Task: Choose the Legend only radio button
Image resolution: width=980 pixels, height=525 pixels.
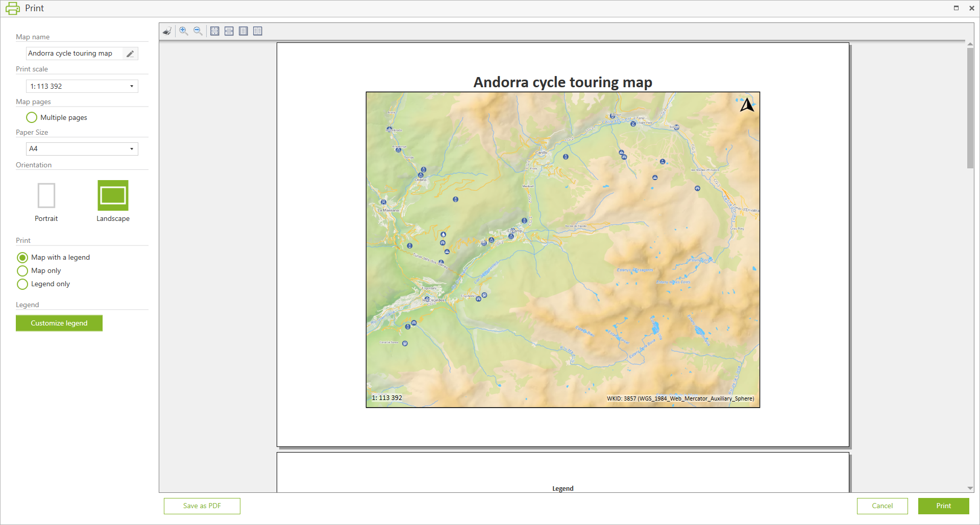Action: coord(22,284)
